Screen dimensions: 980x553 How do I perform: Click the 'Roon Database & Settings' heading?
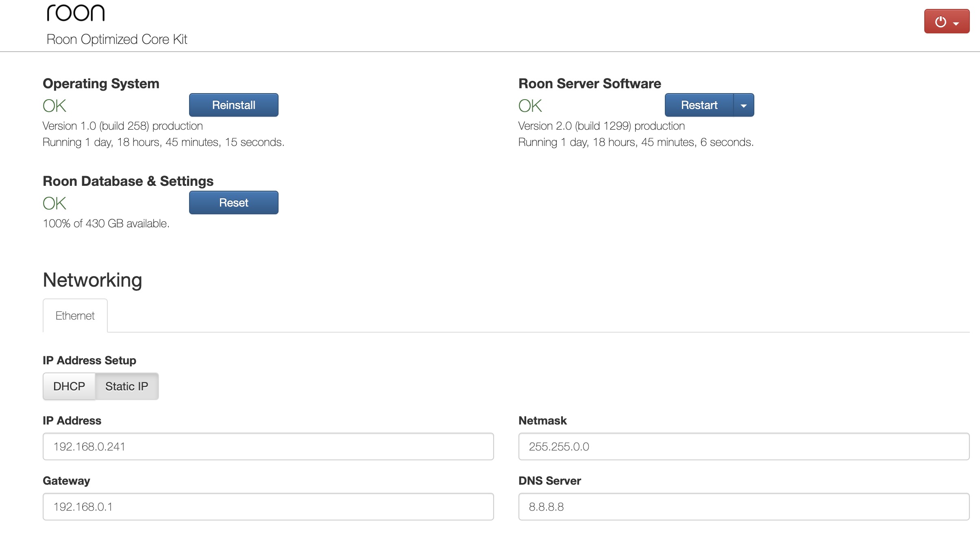128,181
